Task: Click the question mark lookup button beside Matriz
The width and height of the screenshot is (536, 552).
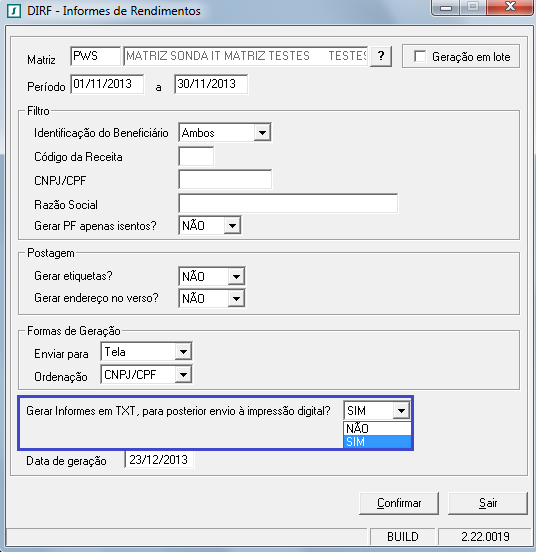Action: pos(381,56)
